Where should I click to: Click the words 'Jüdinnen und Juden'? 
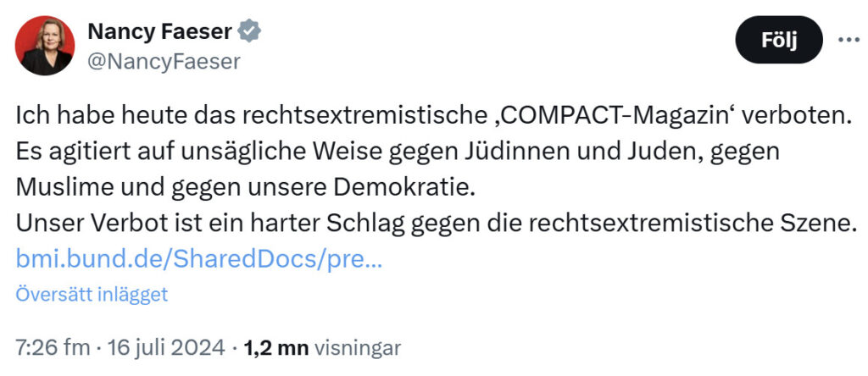pyautogui.click(x=588, y=152)
